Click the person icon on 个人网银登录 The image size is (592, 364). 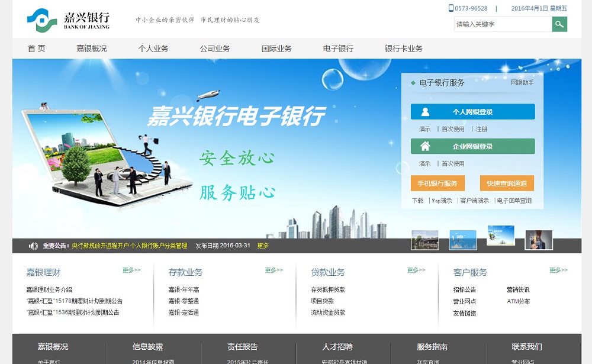(x=425, y=112)
